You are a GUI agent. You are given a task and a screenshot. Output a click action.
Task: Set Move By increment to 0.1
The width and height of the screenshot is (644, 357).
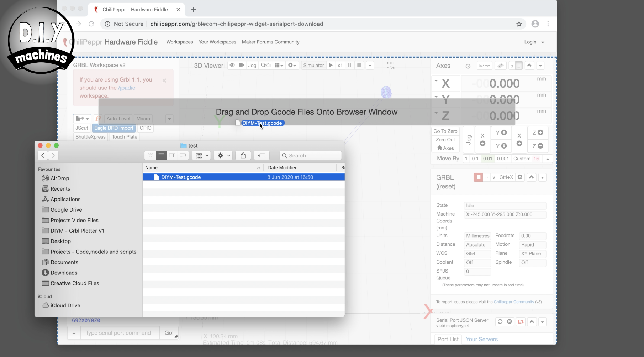pos(475,159)
